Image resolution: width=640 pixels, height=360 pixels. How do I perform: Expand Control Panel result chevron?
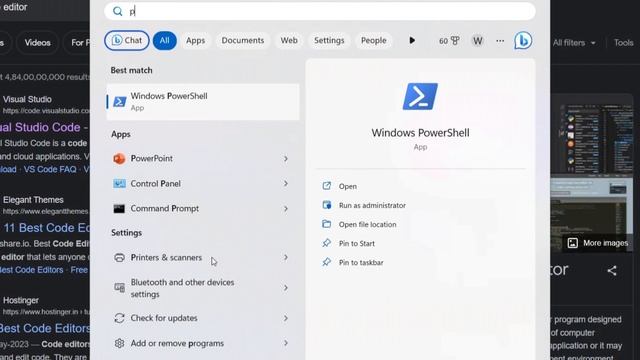tap(286, 184)
